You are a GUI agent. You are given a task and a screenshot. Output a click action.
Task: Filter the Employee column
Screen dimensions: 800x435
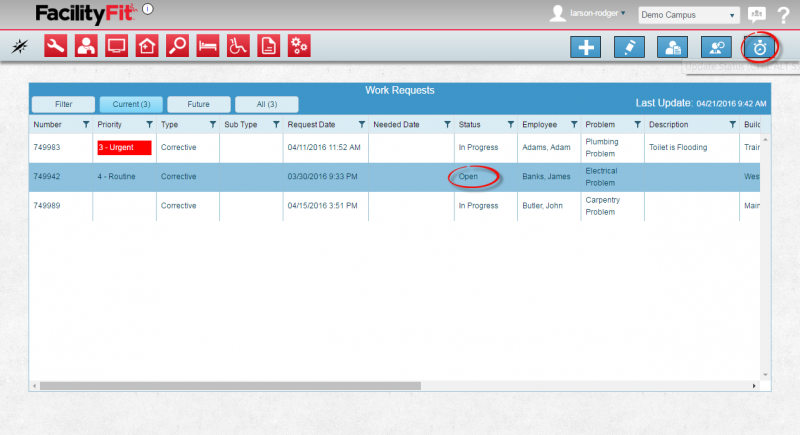[x=574, y=124]
